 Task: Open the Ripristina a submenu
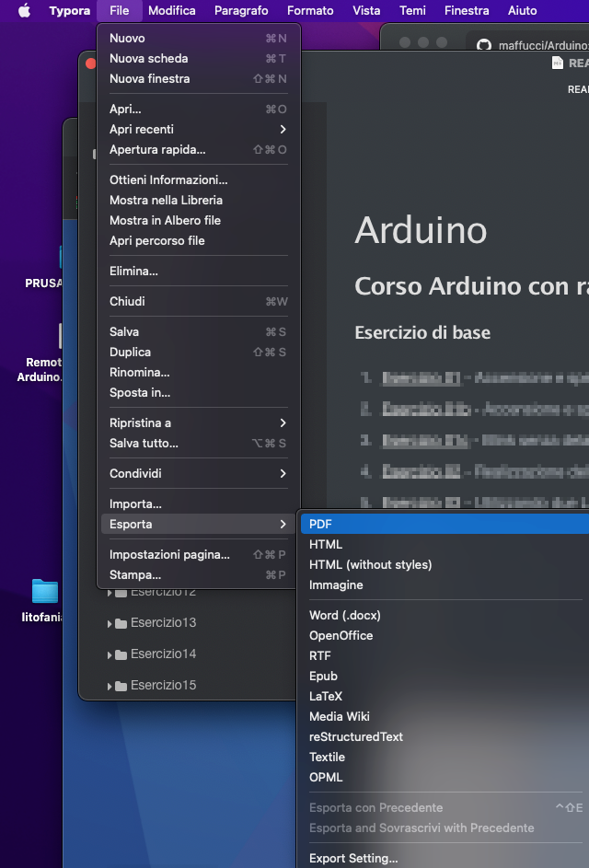click(x=198, y=422)
